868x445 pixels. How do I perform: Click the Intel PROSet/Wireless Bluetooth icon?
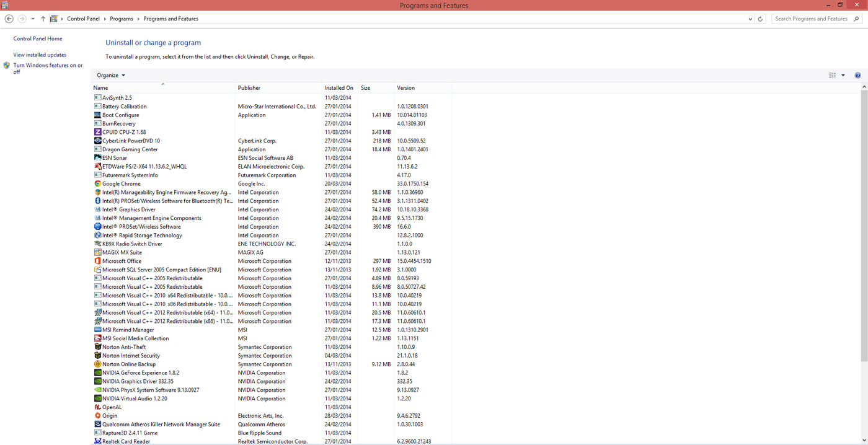97,201
